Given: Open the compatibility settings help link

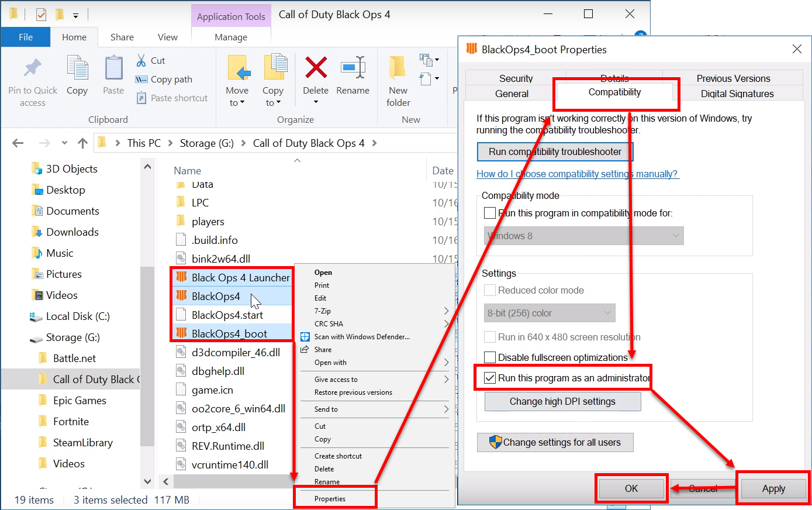Looking at the screenshot, I should point(577,174).
